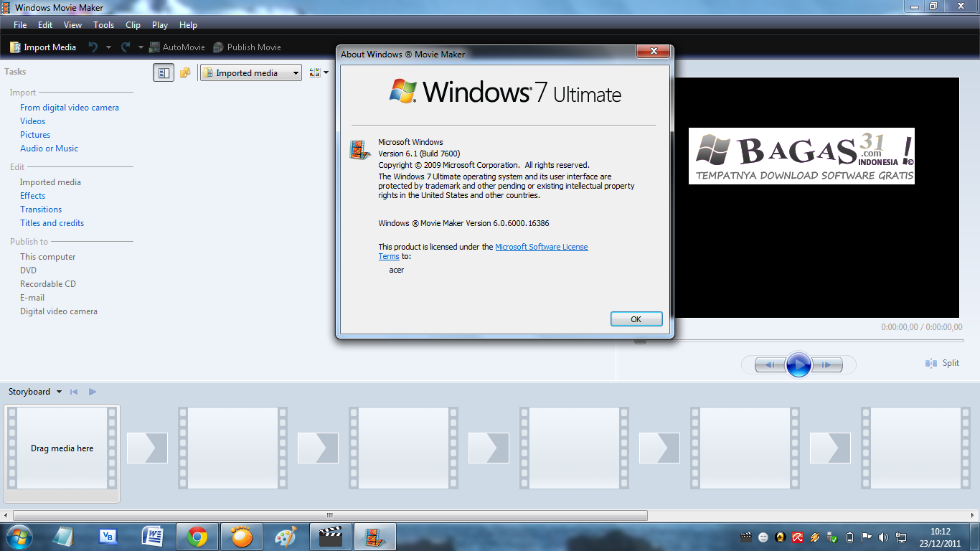Open Google Chrome from the taskbar
Viewport: 980px width, 551px height.
click(197, 537)
